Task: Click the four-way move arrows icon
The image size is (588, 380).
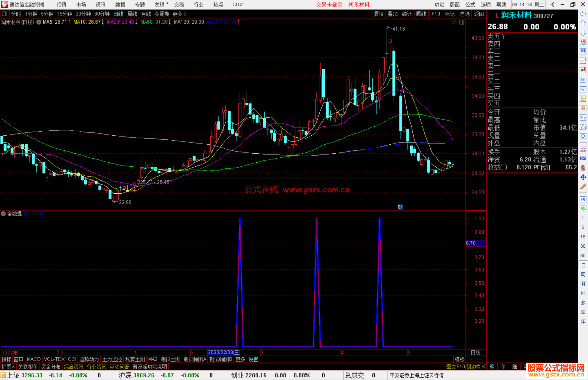Action: (583, 177)
